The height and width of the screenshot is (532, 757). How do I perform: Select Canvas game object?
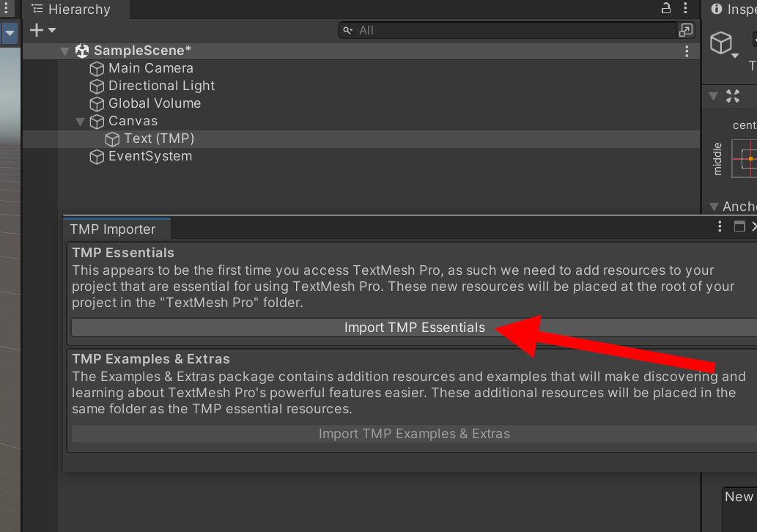pos(133,121)
